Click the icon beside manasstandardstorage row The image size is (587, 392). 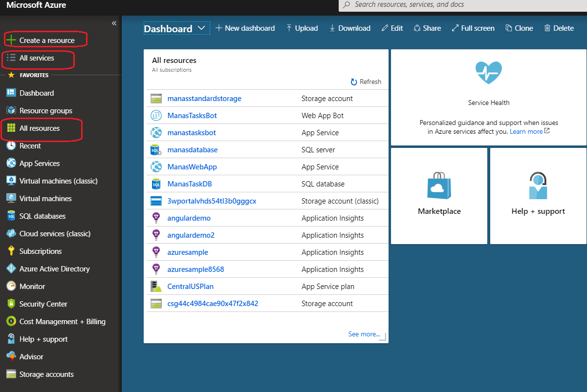click(x=156, y=99)
